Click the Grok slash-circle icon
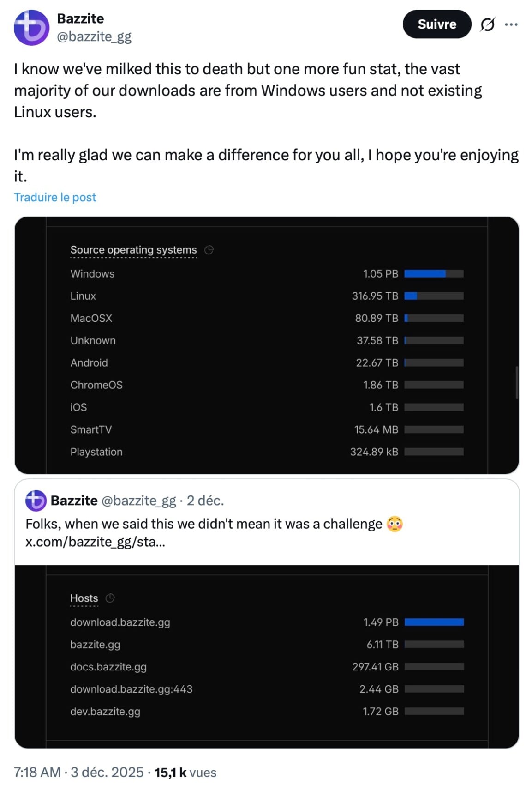Image resolution: width=532 pixels, height=785 pixels. (x=487, y=24)
